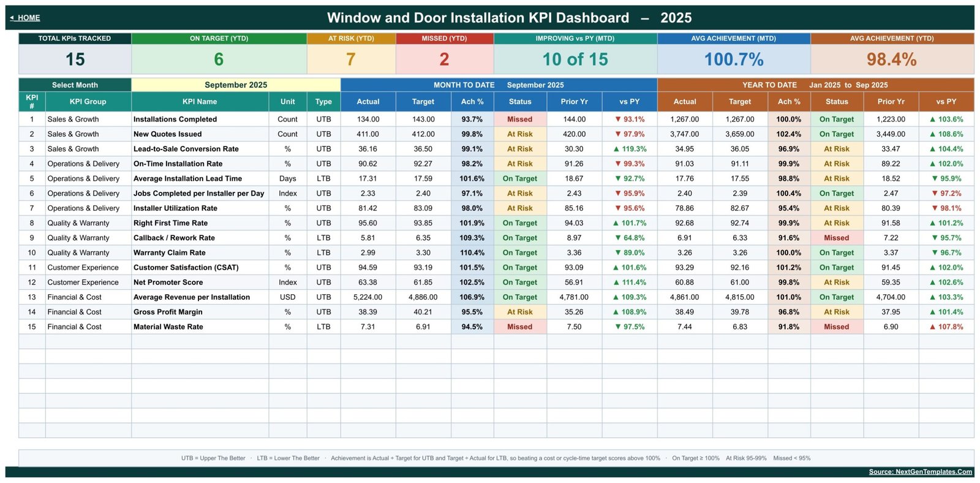Viewport: 980px width, 483px height.
Task: Click YTD achievement 102.4% cell
Action: point(789,134)
